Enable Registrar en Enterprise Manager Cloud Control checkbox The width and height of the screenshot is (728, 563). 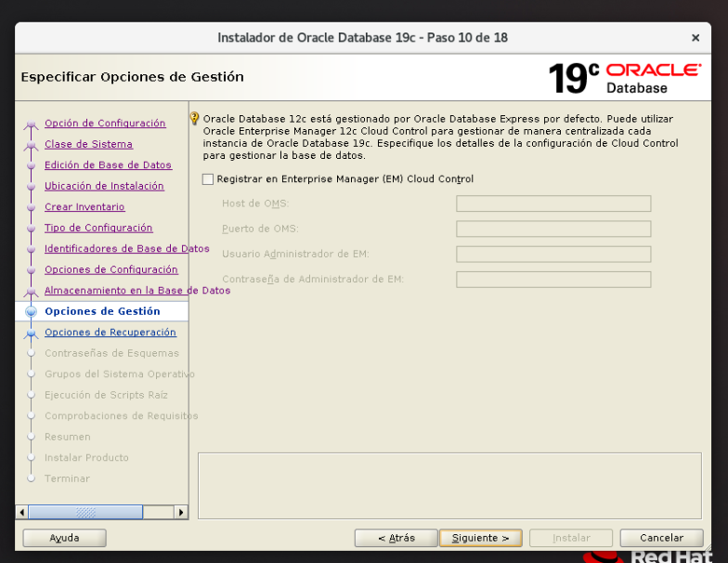tap(208, 179)
